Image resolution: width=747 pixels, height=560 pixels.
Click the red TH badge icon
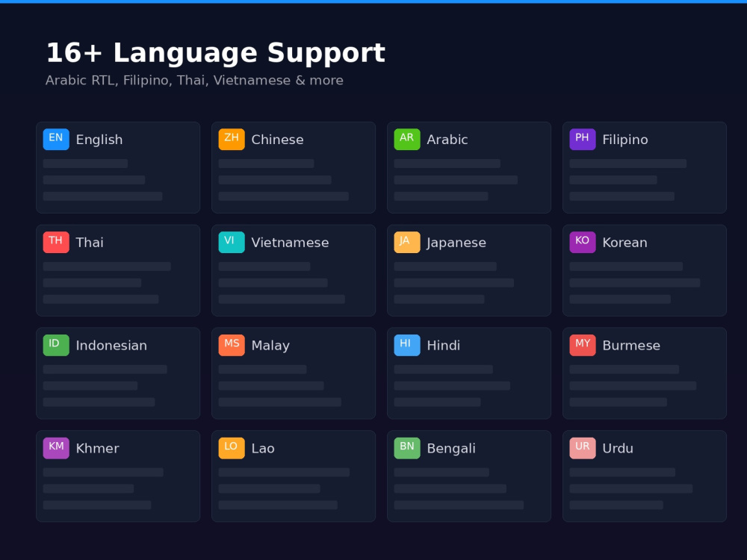(x=56, y=243)
